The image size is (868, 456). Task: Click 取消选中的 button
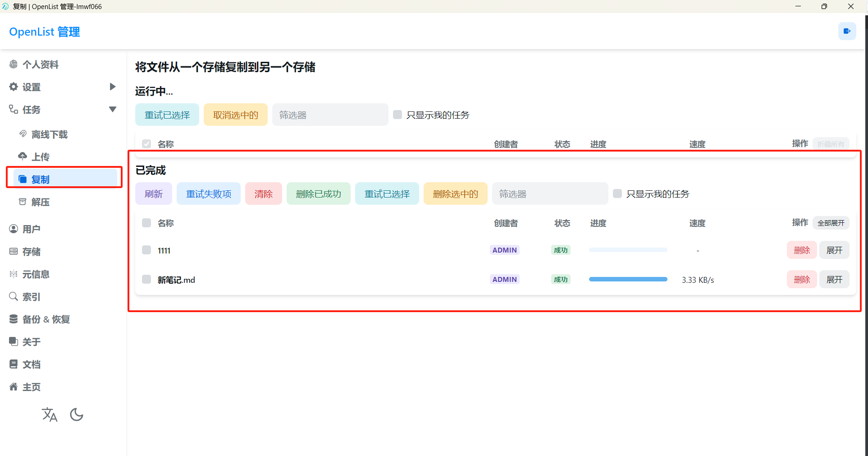(x=236, y=115)
